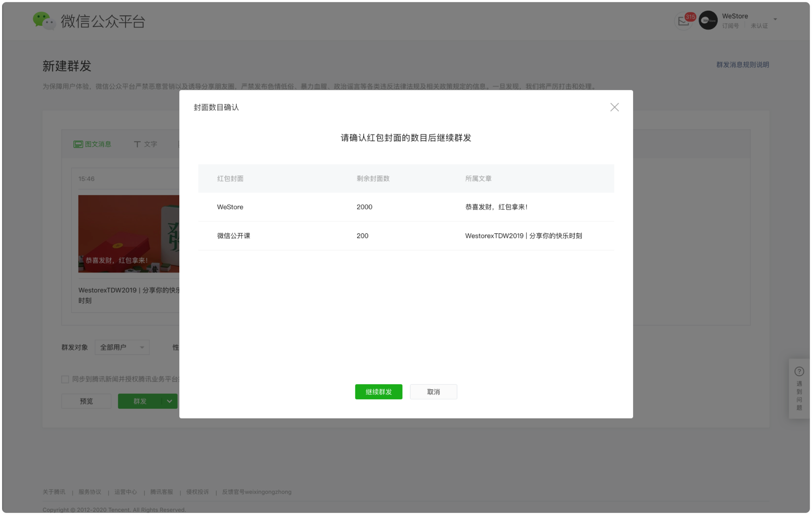
Task: Click the 取消 button
Action: click(433, 392)
